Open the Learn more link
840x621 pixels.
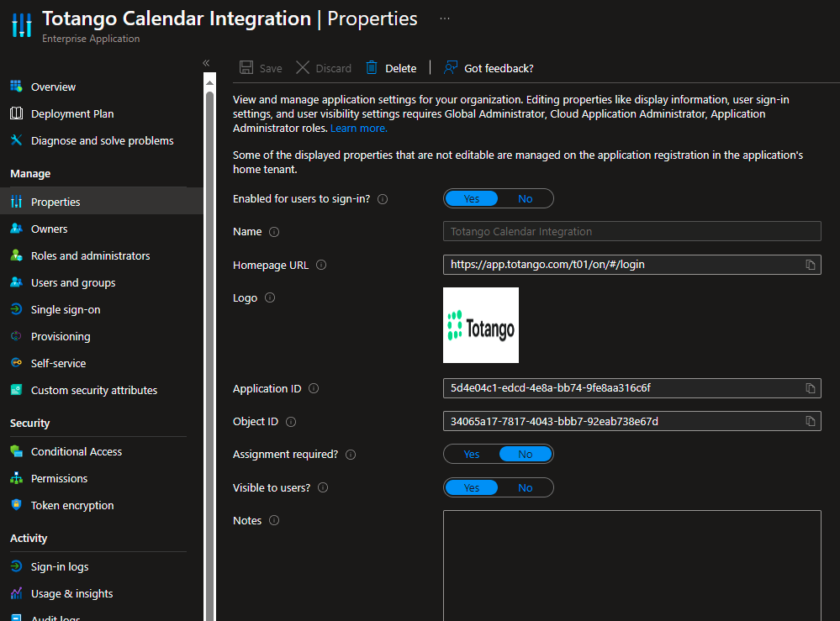tap(358, 129)
